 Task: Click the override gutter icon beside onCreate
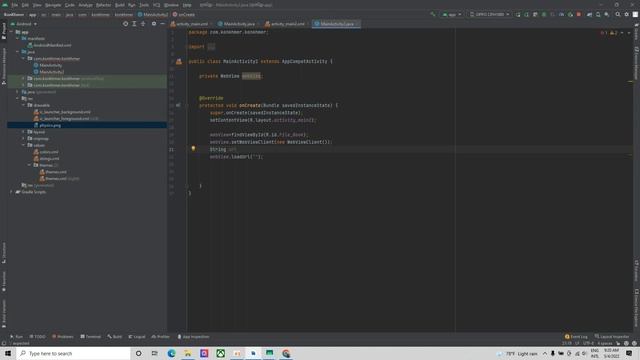pyautogui.click(x=178, y=105)
